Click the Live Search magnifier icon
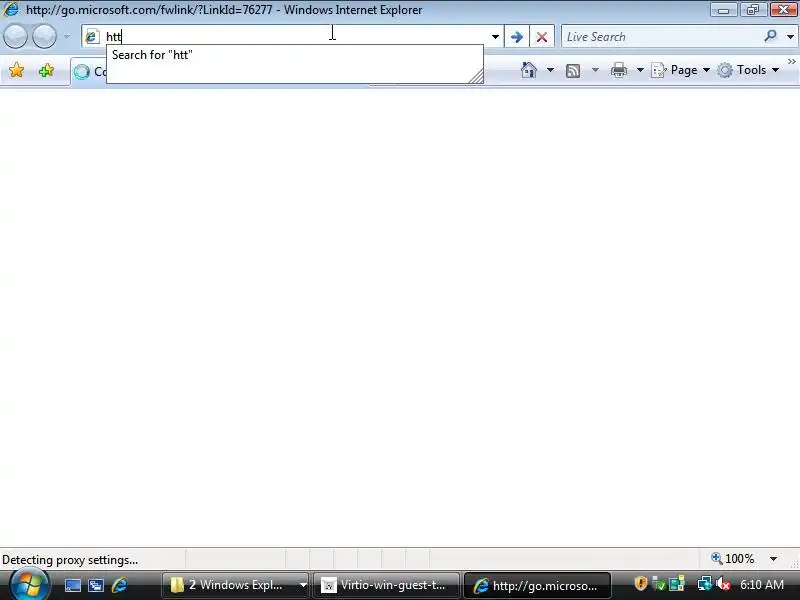Image resolution: width=800 pixels, height=600 pixels. (770, 36)
